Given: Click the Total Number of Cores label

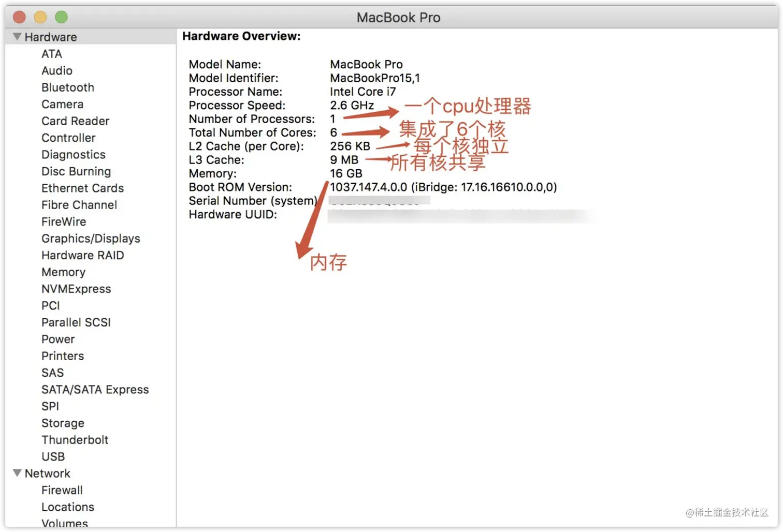Looking at the screenshot, I should click(252, 132).
